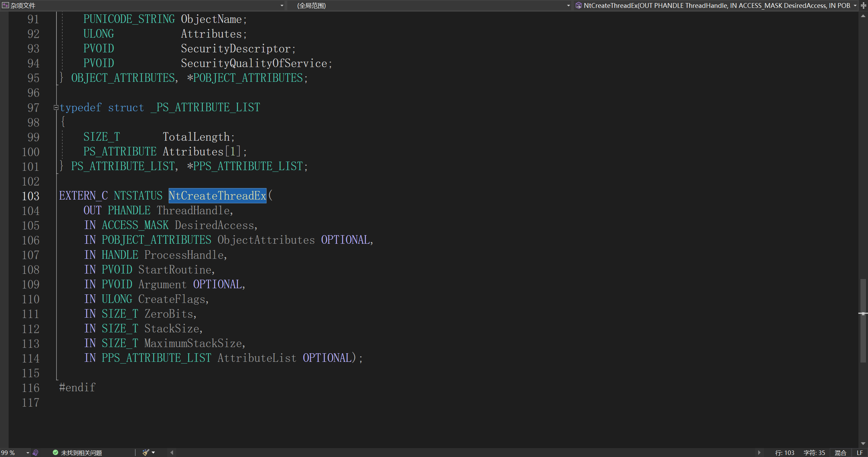868x457 pixels.
Task: Open the 99 % zoom level dropdown
Action: point(28,453)
